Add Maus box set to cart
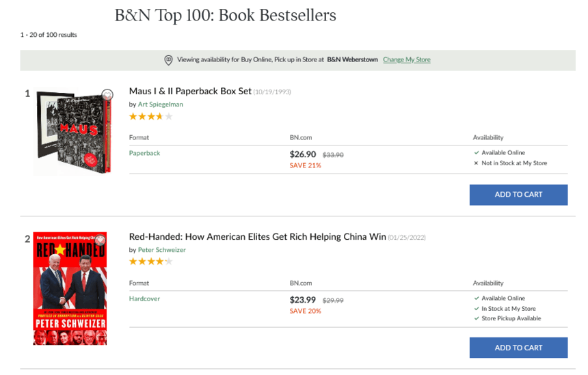The image size is (588, 375). (x=518, y=195)
